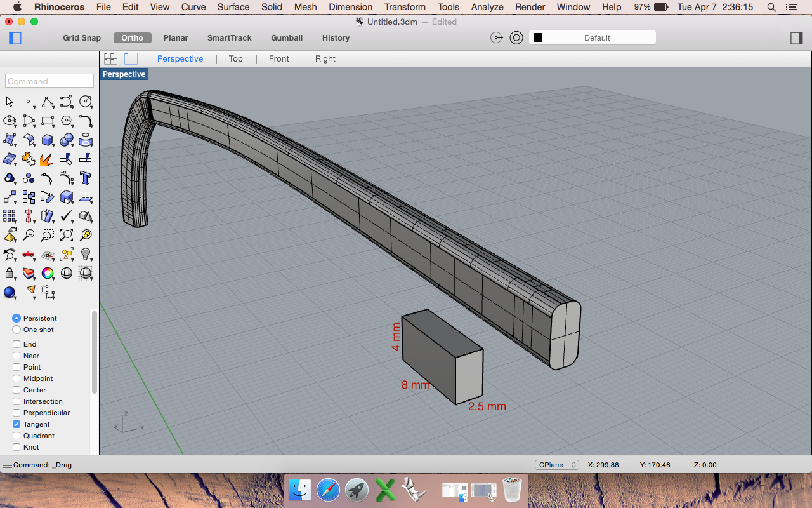
Task: Open the color wheel tool
Action: coord(47,273)
